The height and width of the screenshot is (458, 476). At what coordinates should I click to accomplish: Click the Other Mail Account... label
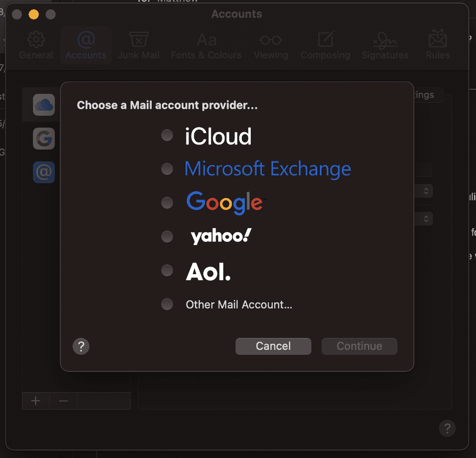(239, 304)
